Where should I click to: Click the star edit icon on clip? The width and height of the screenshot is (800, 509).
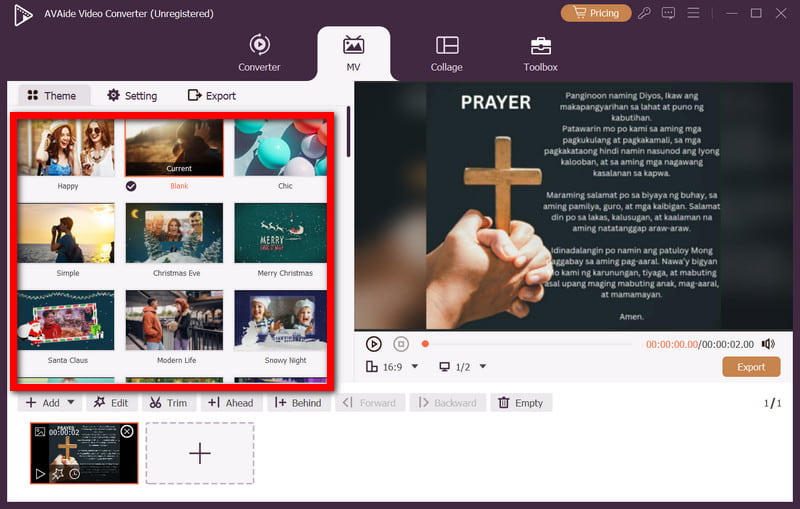pos(58,473)
